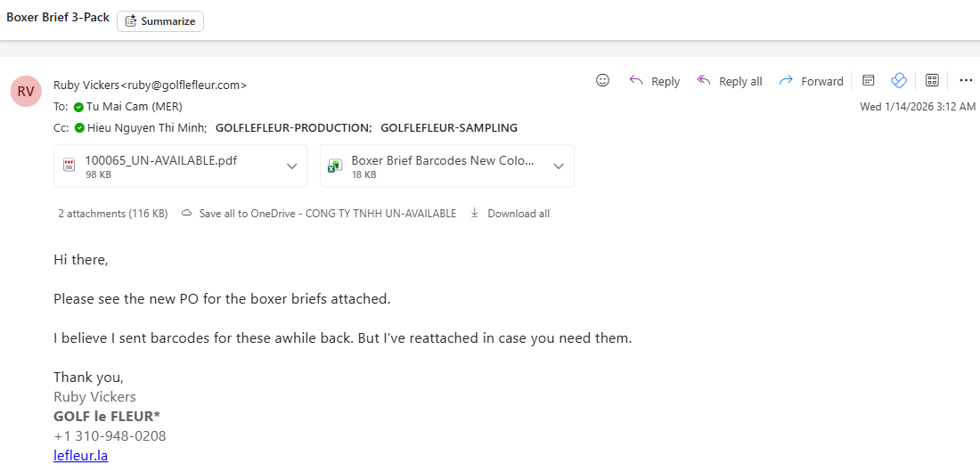
Task: Click the Excel file icon
Action: [336, 166]
